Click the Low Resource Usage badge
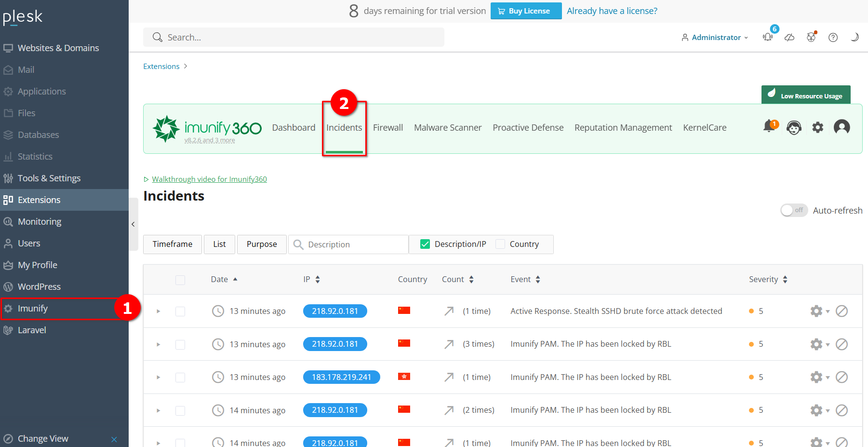Image resolution: width=868 pixels, height=447 pixels. pyautogui.click(x=806, y=95)
